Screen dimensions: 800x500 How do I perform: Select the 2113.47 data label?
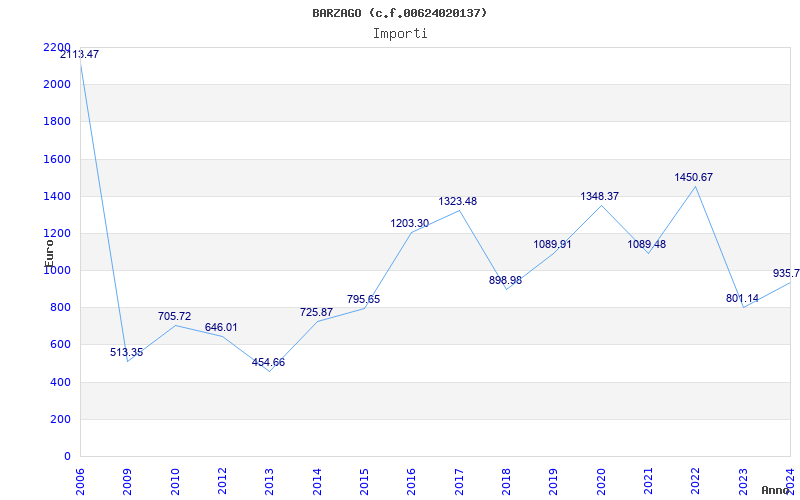click(x=80, y=54)
